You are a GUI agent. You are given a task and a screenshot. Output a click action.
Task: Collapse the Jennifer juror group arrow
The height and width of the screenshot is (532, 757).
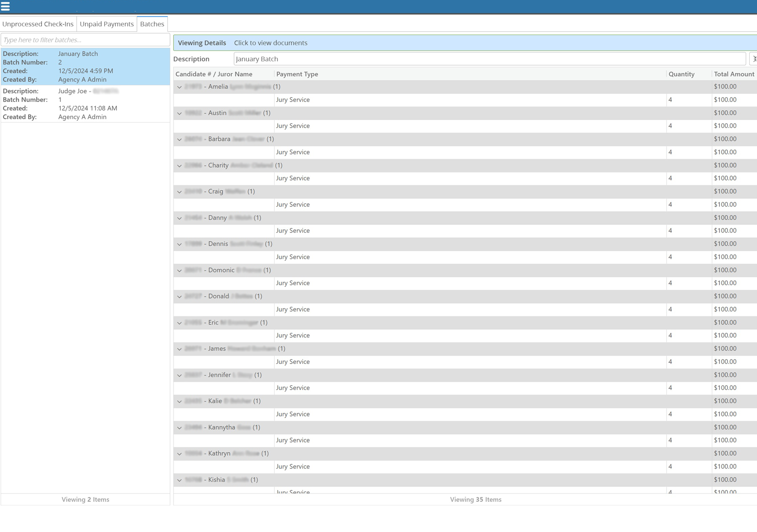click(179, 375)
